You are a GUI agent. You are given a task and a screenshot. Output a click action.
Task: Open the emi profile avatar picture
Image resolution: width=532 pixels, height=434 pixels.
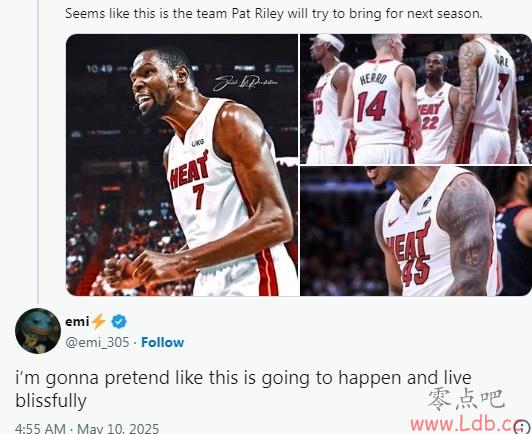(x=38, y=331)
